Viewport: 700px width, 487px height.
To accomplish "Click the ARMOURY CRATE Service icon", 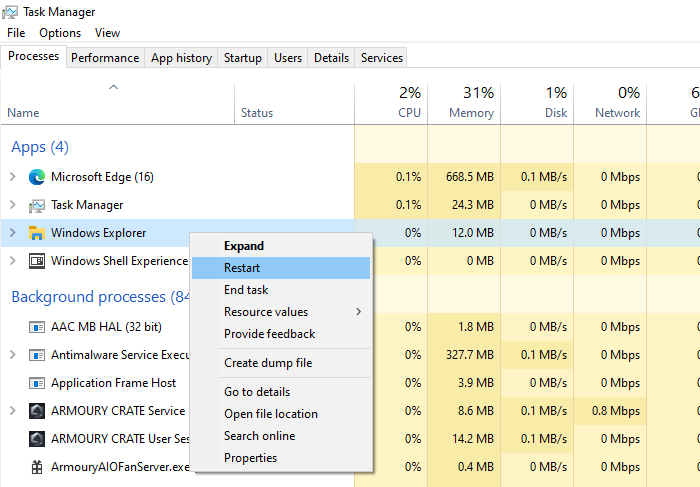I will coord(37,411).
